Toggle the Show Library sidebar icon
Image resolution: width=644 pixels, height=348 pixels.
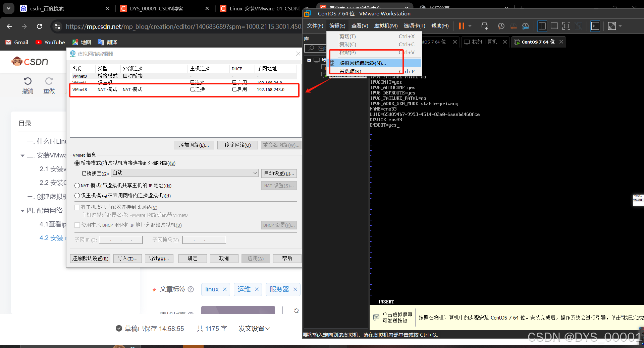542,26
